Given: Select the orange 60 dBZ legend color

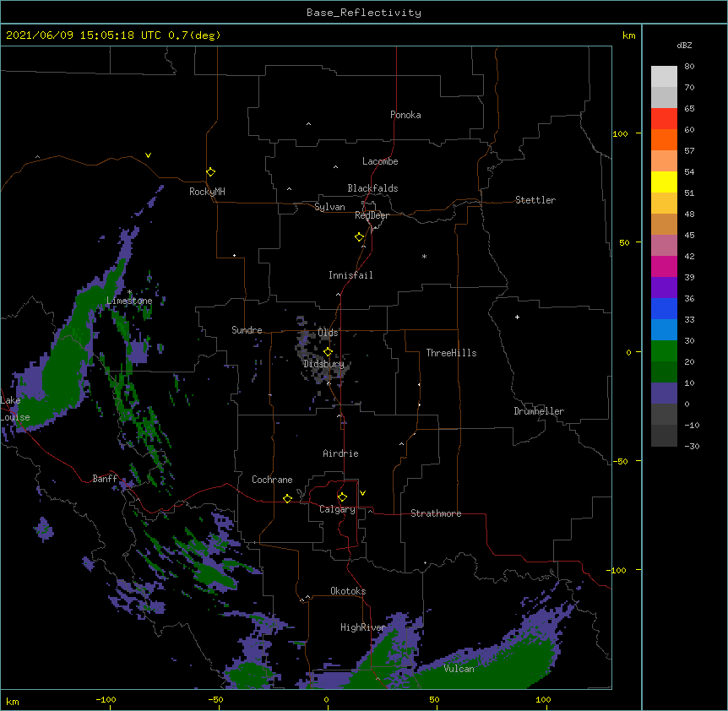Looking at the screenshot, I should click(664, 139).
